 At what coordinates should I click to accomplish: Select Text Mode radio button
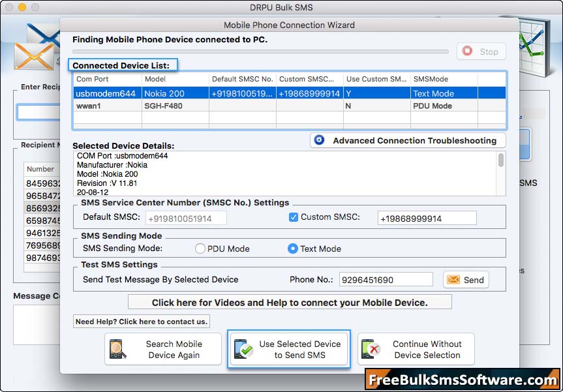click(x=293, y=249)
